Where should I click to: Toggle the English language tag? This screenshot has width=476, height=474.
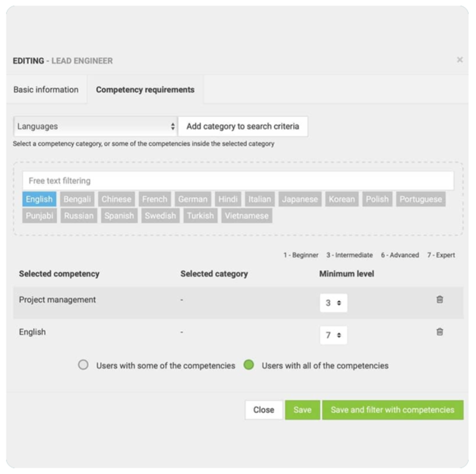point(39,199)
